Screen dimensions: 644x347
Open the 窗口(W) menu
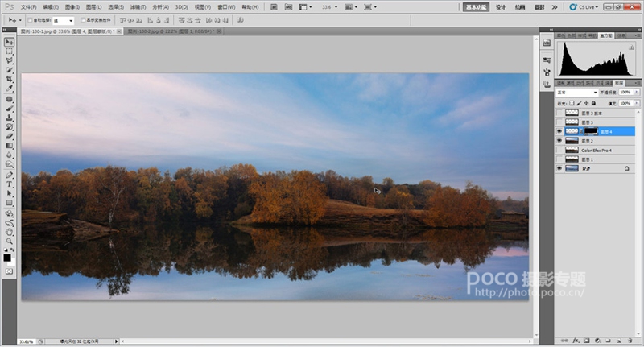pyautogui.click(x=226, y=7)
